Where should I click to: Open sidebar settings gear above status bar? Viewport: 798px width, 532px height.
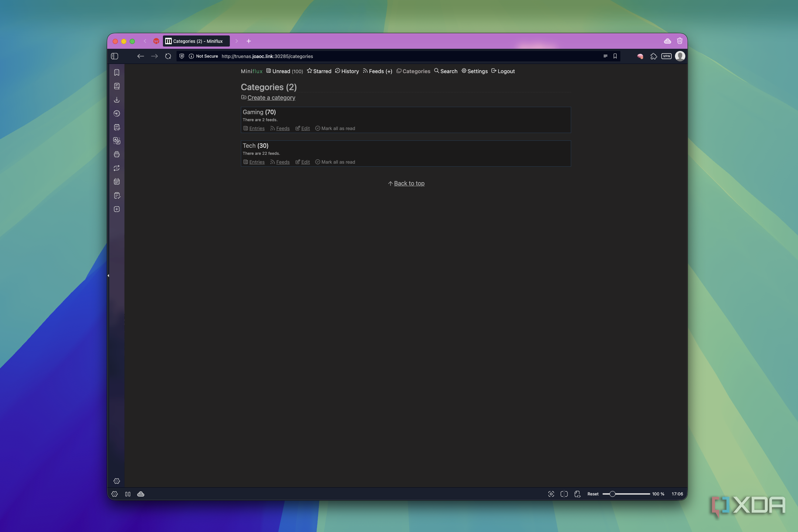point(117,481)
